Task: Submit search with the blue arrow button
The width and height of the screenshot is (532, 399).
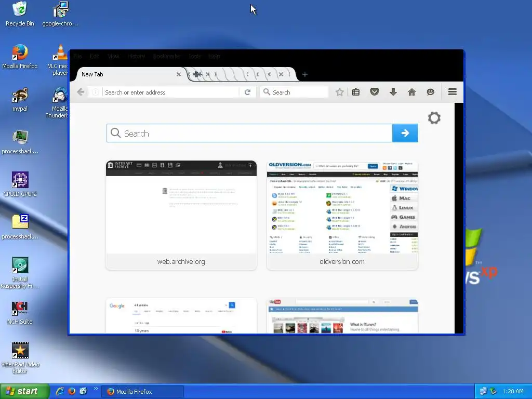Action: coord(405,133)
